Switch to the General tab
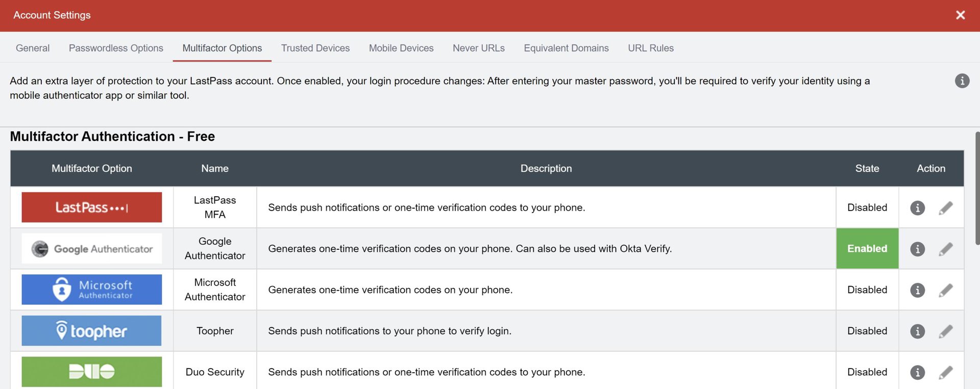 tap(33, 48)
